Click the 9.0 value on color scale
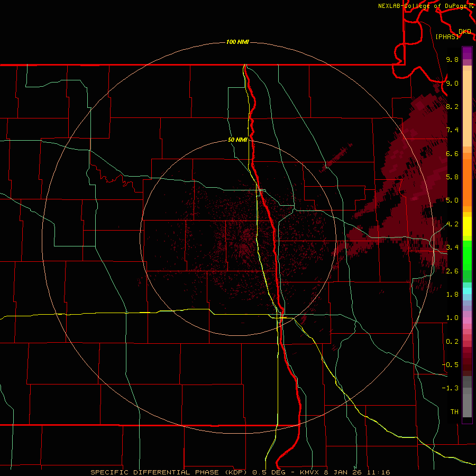Viewport: 476px width, 476px height. 452,83
